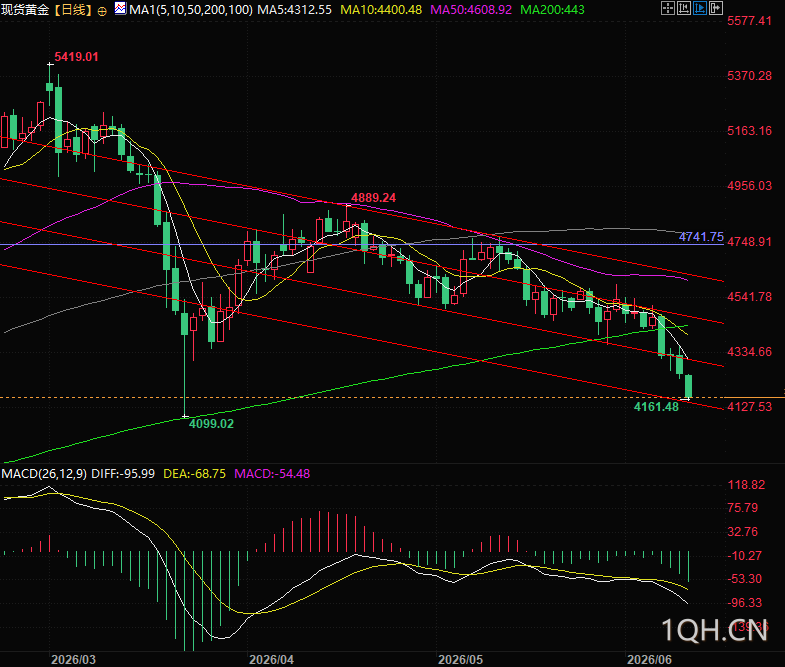Click the MA1(5,10,50,200,100) indicator label
785x667 pixels.
[191, 10]
